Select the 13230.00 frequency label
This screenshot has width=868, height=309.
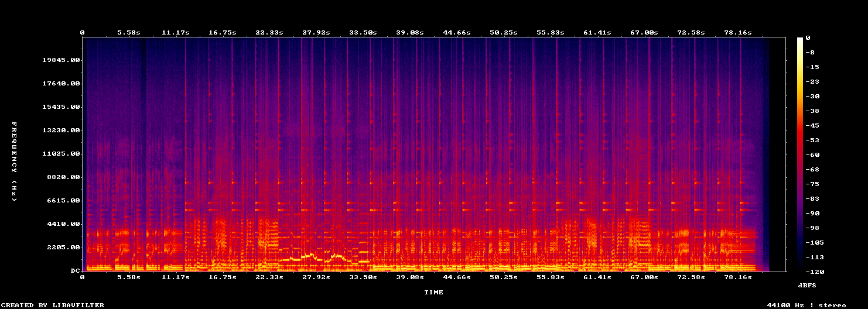pyautogui.click(x=61, y=131)
